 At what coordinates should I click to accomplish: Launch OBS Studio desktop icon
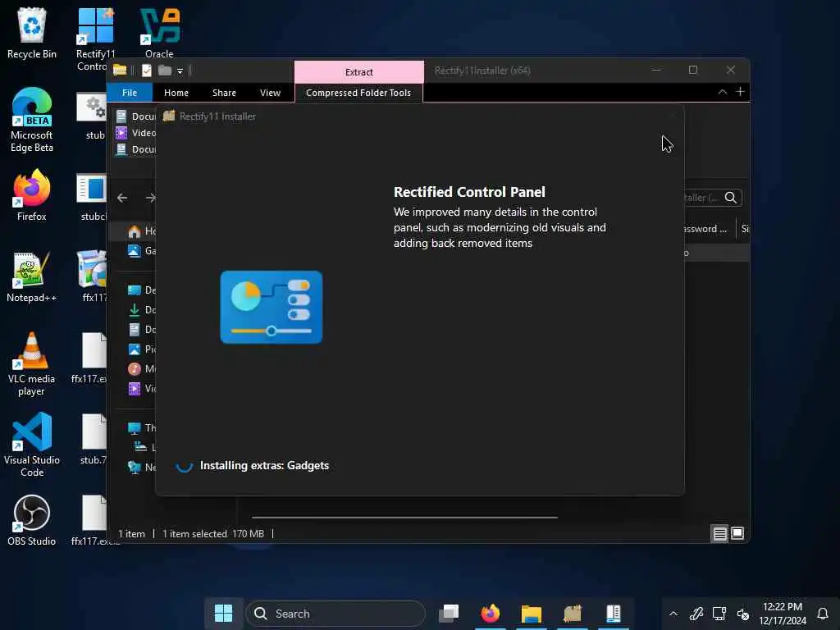pyautogui.click(x=32, y=521)
